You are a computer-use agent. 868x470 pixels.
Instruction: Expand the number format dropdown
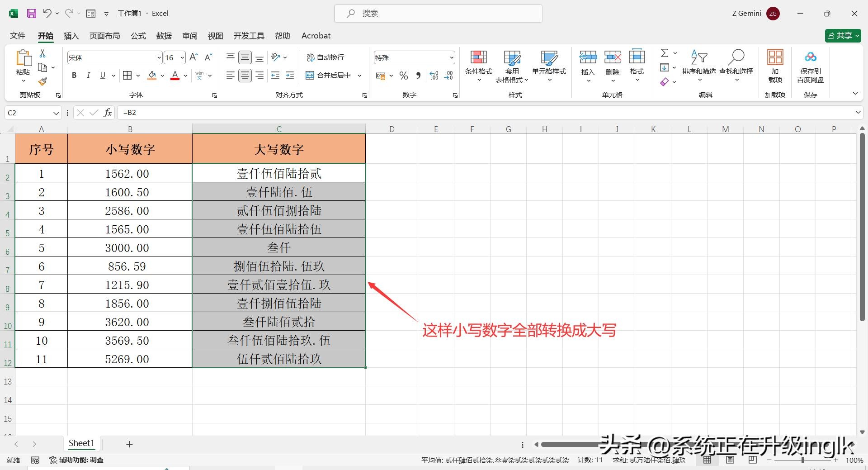coord(451,58)
